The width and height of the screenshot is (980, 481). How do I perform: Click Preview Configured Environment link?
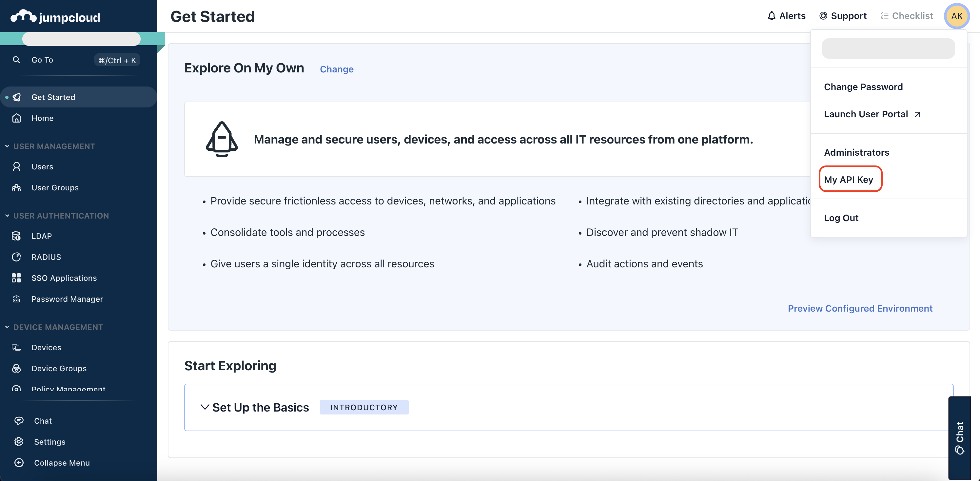(x=860, y=308)
